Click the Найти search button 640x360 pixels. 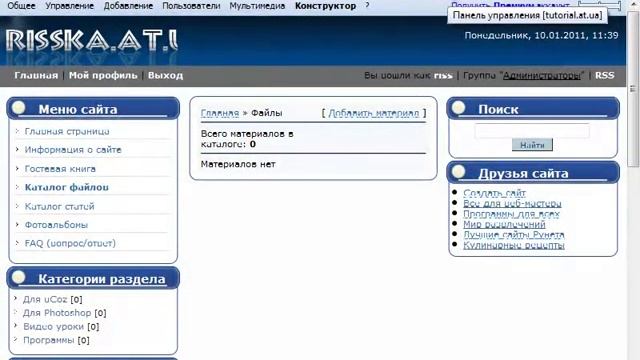click(532, 145)
